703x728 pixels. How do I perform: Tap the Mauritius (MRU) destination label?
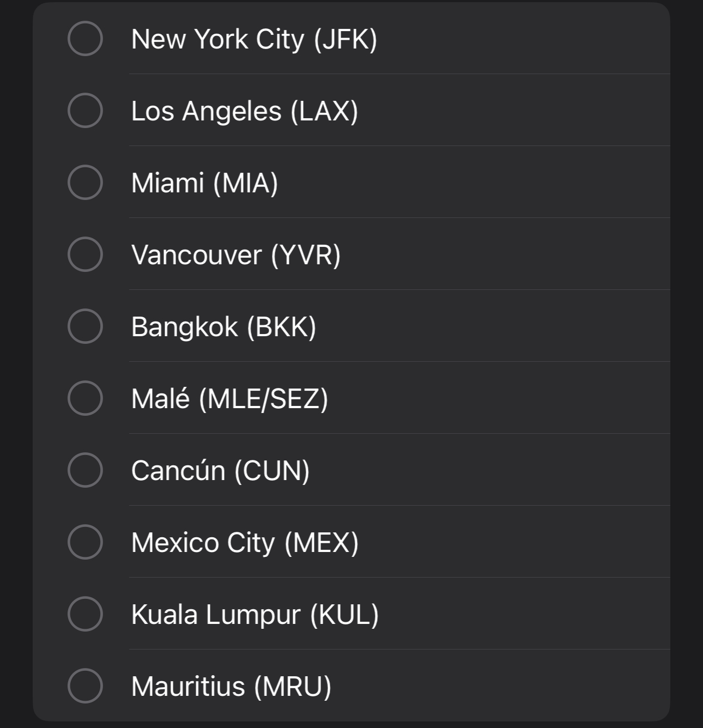pyautogui.click(x=231, y=687)
